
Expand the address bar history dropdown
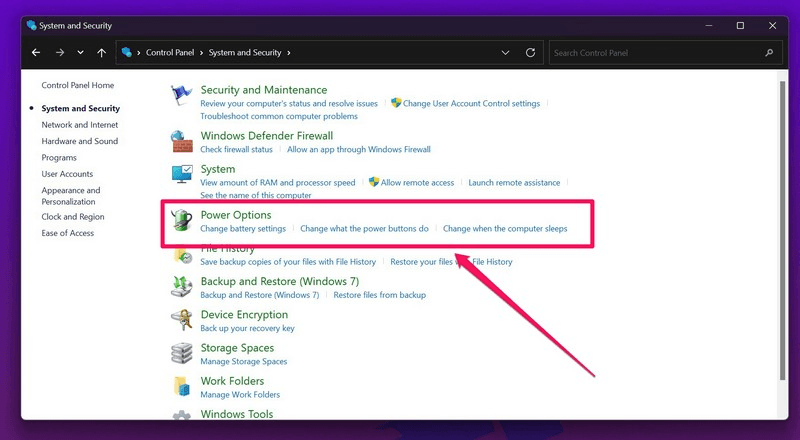coord(505,52)
